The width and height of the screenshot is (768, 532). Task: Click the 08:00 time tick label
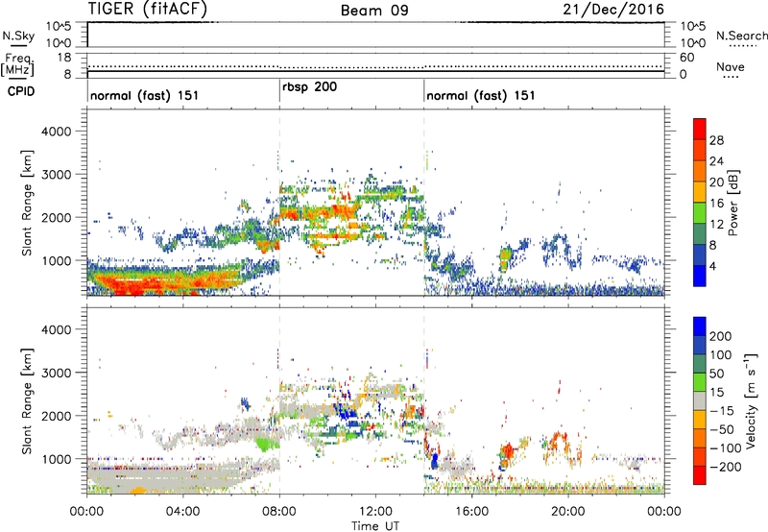click(279, 512)
